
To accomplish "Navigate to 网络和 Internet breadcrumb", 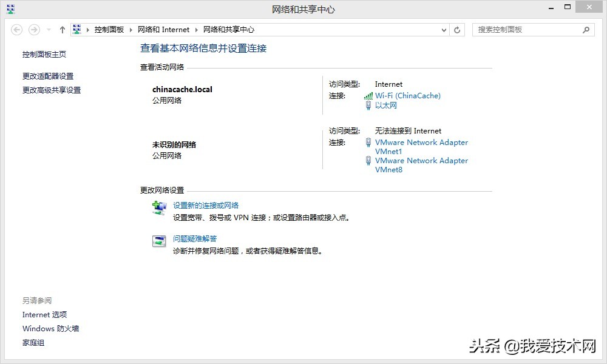I will point(164,29).
